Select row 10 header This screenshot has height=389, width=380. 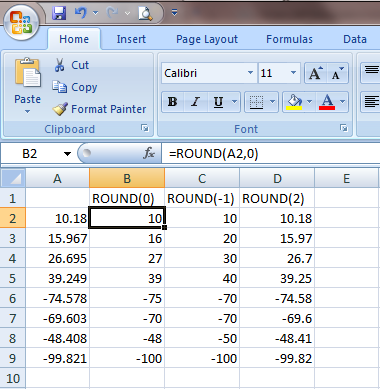[x=13, y=378]
